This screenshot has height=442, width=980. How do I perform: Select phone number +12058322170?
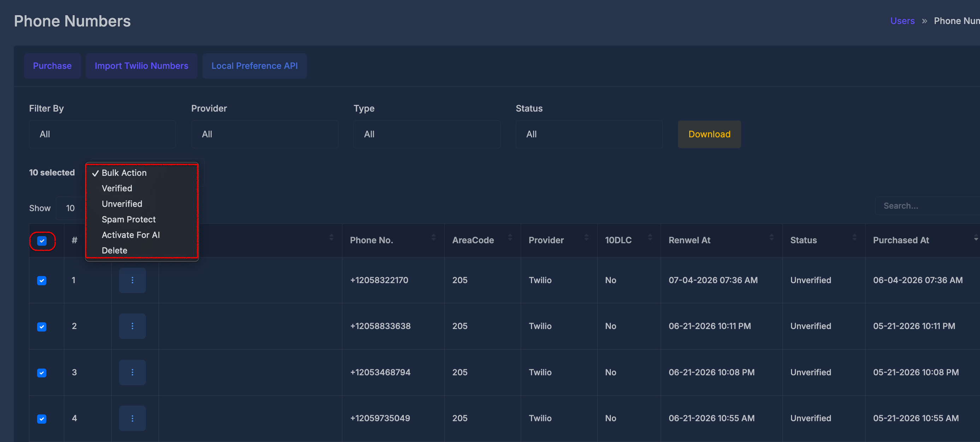pos(379,280)
